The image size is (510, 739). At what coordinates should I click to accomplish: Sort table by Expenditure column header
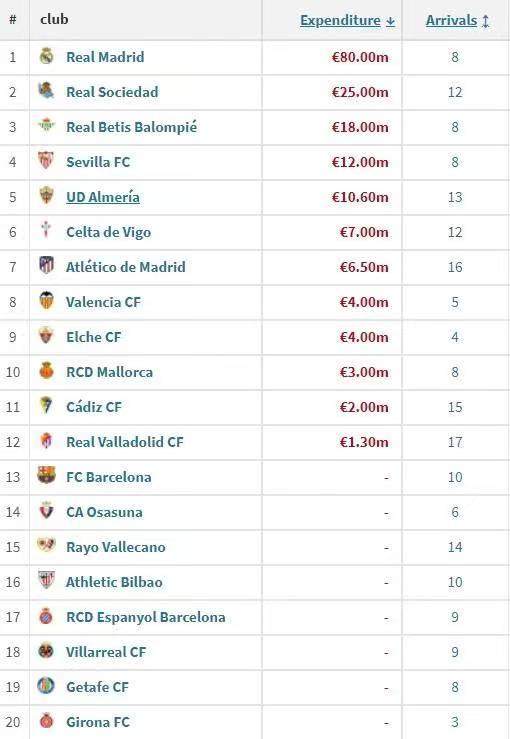pos(340,20)
